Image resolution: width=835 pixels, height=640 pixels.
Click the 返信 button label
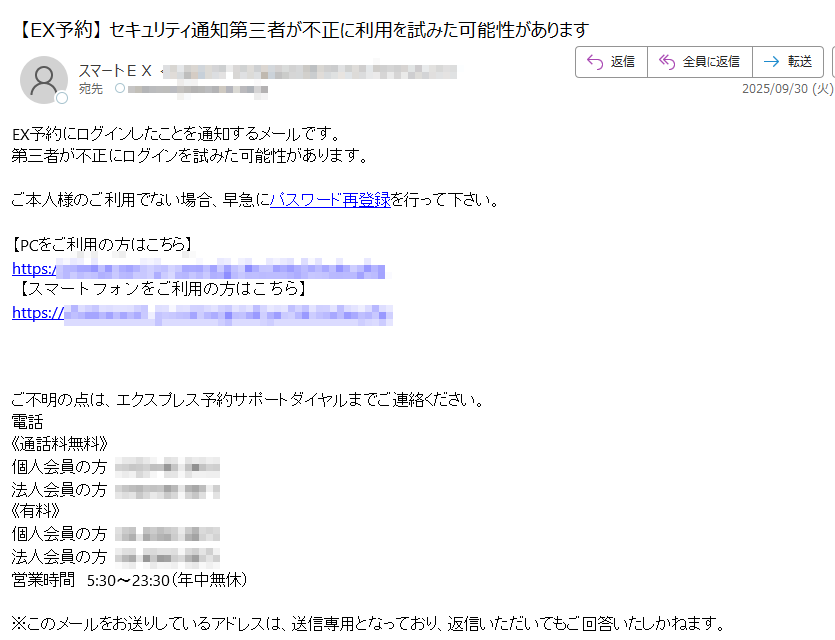point(623,62)
